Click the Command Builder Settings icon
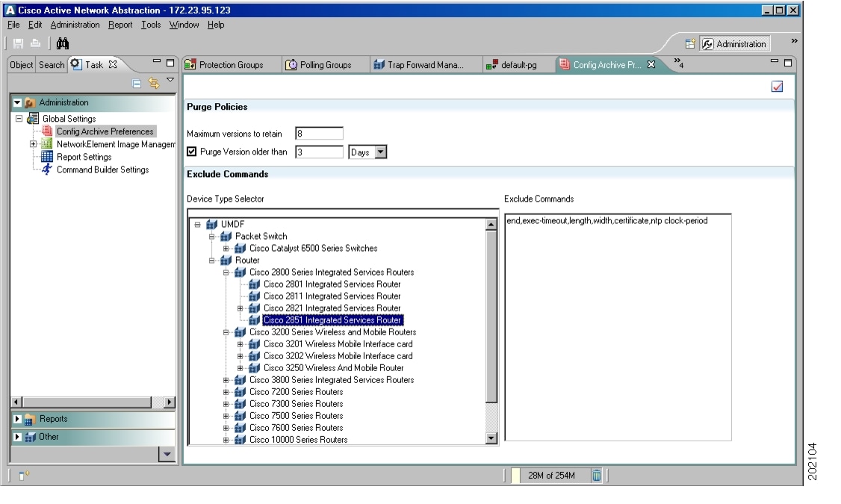This screenshot has width=841, height=504. [47, 169]
